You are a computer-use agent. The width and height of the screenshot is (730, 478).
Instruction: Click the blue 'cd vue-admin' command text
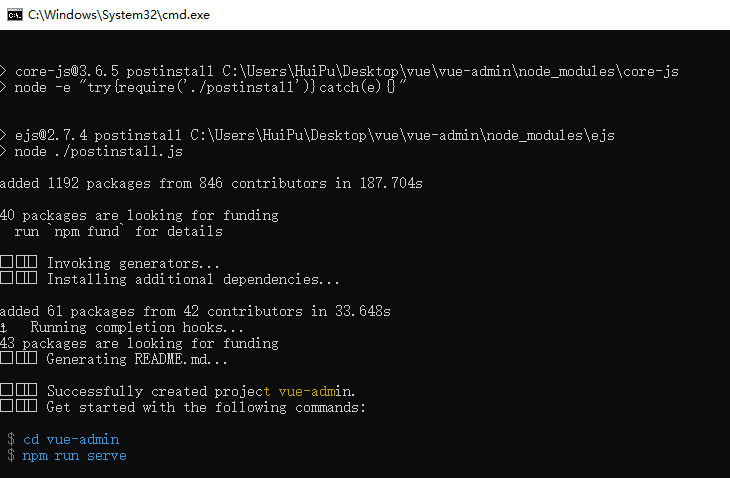pos(71,439)
